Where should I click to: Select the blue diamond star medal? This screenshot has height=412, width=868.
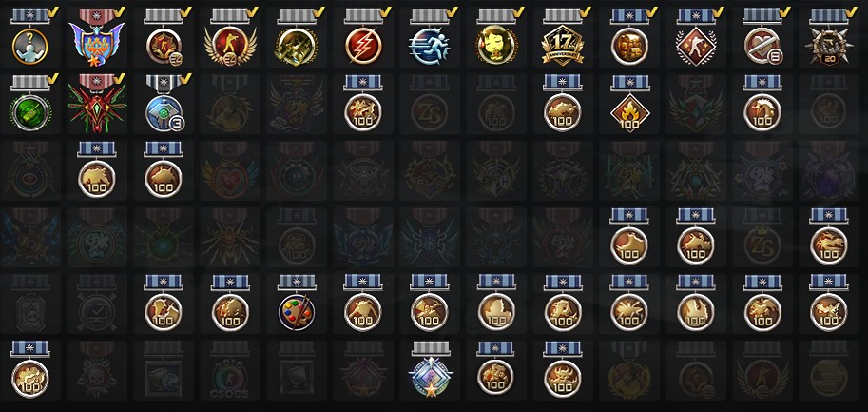pos(429,370)
